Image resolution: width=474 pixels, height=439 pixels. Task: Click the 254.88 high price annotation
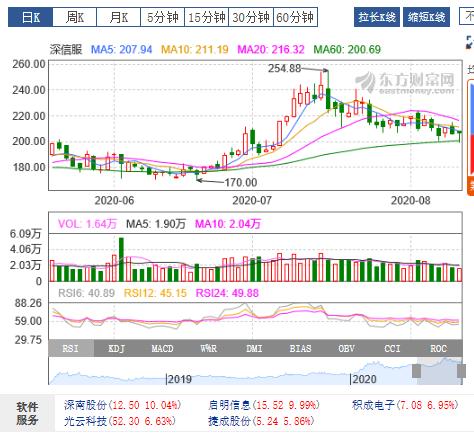[285, 68]
